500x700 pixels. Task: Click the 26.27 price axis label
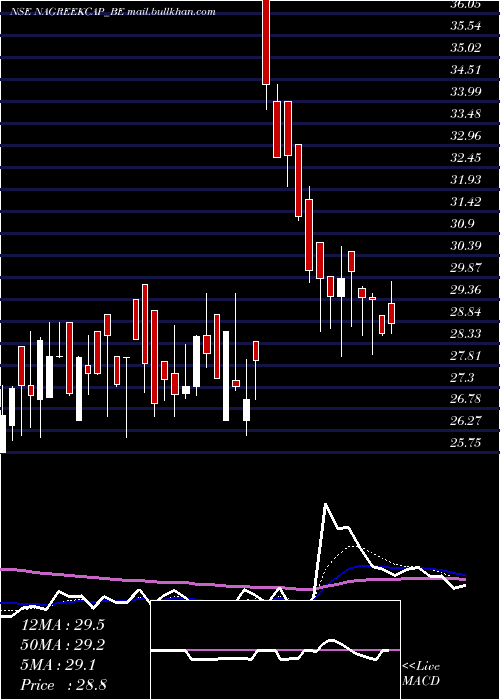click(466, 421)
